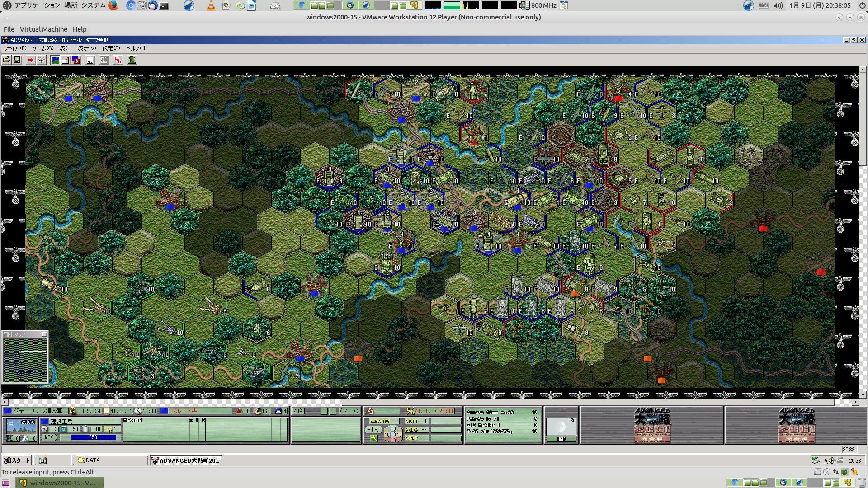Image resolution: width=868 pixels, height=488 pixels.
Task: Open the VMware Virtual Machine menu
Action: point(43,29)
